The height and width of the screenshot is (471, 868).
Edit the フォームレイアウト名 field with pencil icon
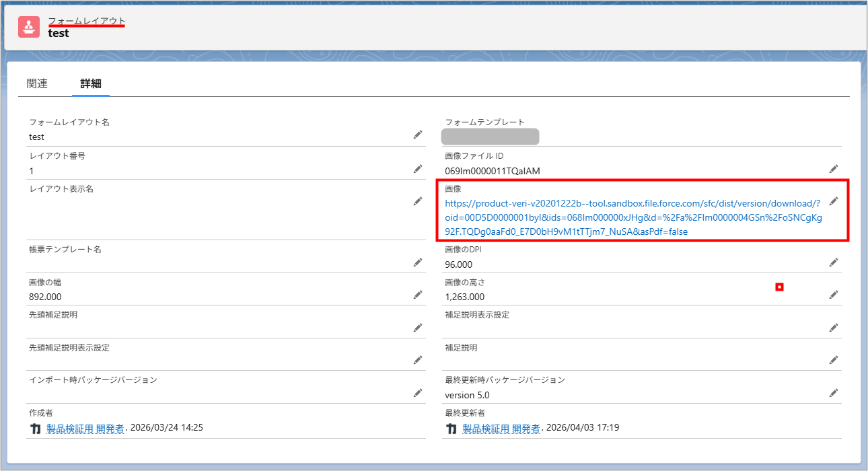click(x=418, y=135)
